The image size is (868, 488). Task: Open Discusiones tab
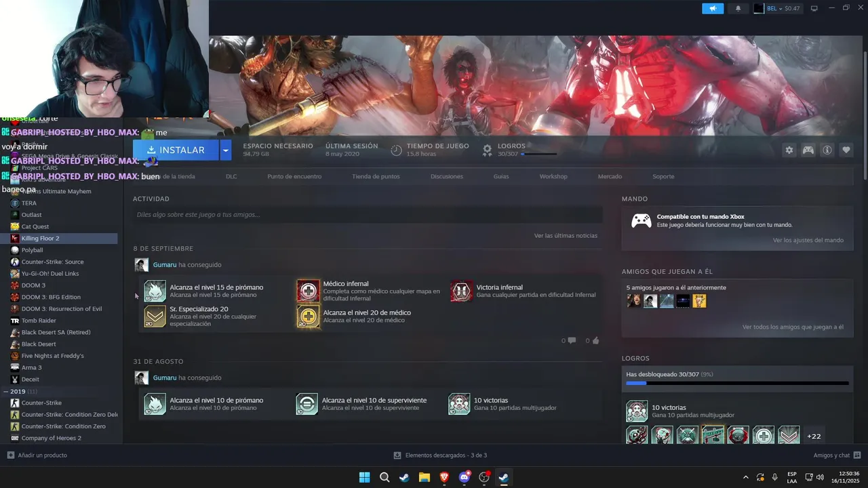pos(447,176)
